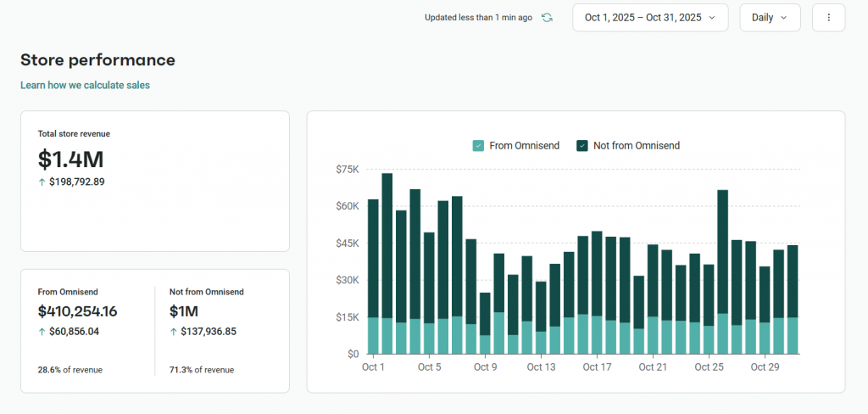The height and width of the screenshot is (414, 868).
Task: Uncheck the Not from Omnisend legend checkbox
Action: tap(581, 146)
